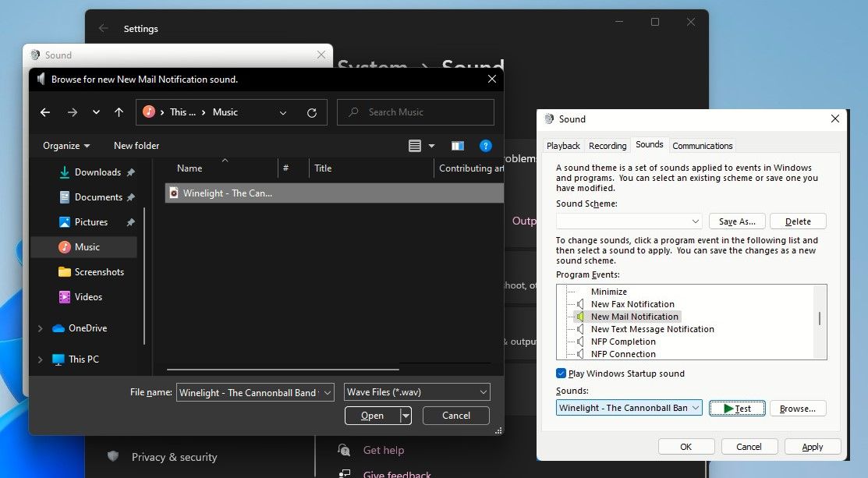Screen dimensions: 868x478
Task: Open Get help link in Settings
Action: click(x=383, y=451)
